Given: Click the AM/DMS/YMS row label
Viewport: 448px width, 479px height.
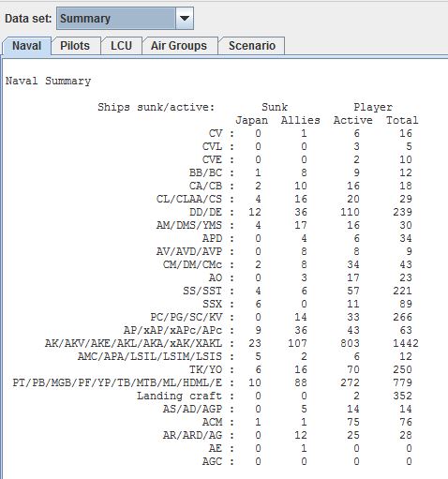Looking at the screenshot, I should (x=189, y=225).
